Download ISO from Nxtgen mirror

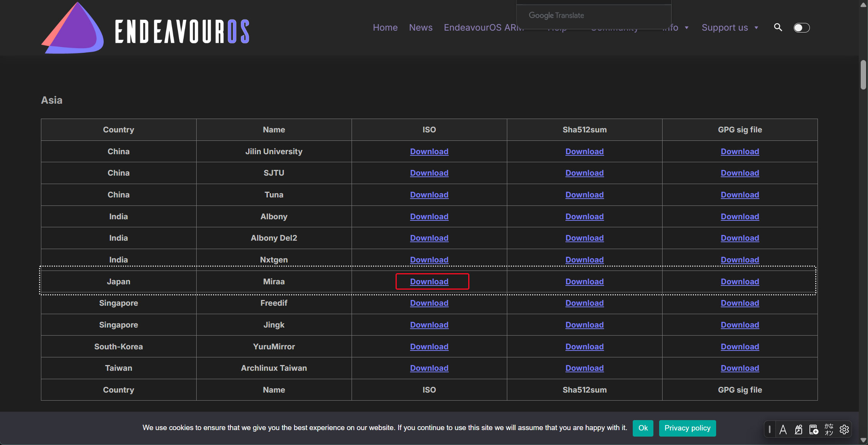(x=429, y=260)
